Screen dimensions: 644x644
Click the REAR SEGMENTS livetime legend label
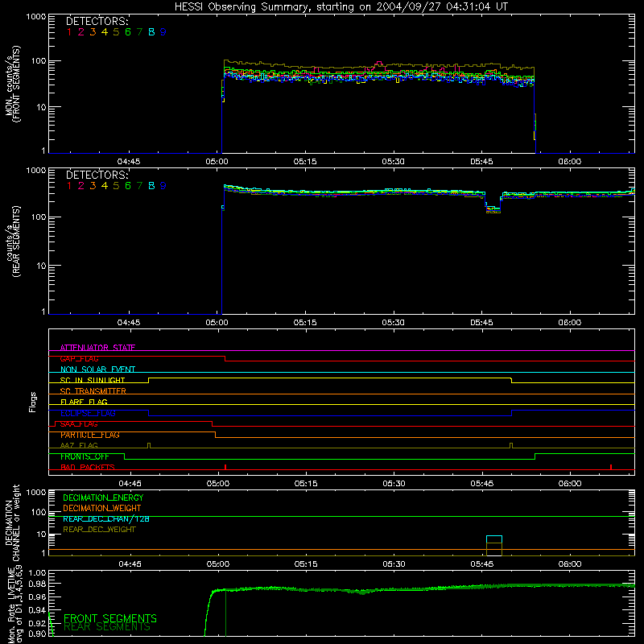(x=107, y=627)
